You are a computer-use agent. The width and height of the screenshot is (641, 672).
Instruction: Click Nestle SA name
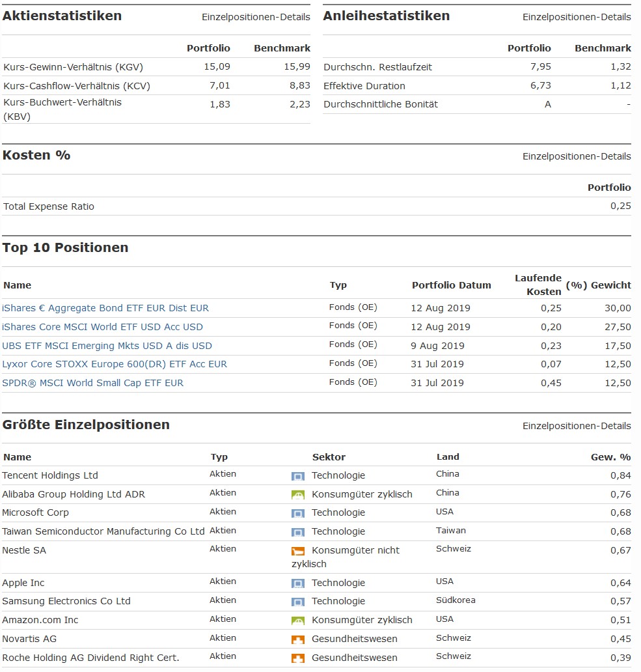[24, 551]
